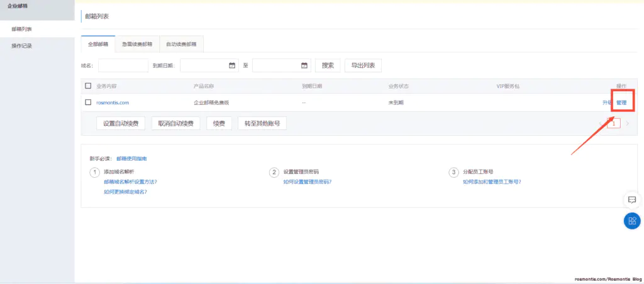Switch to 自动续费邮箱 tab

pos(181,45)
